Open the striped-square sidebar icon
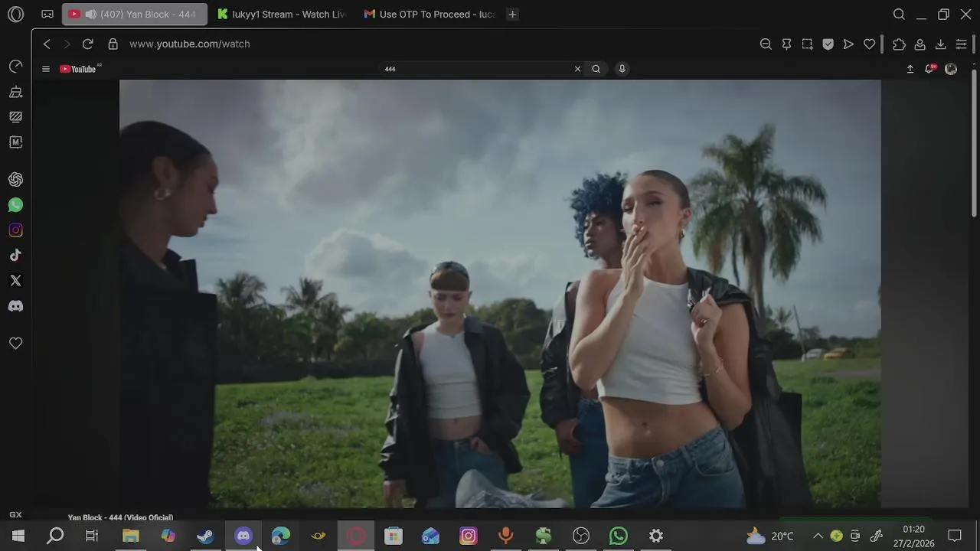 [15, 117]
